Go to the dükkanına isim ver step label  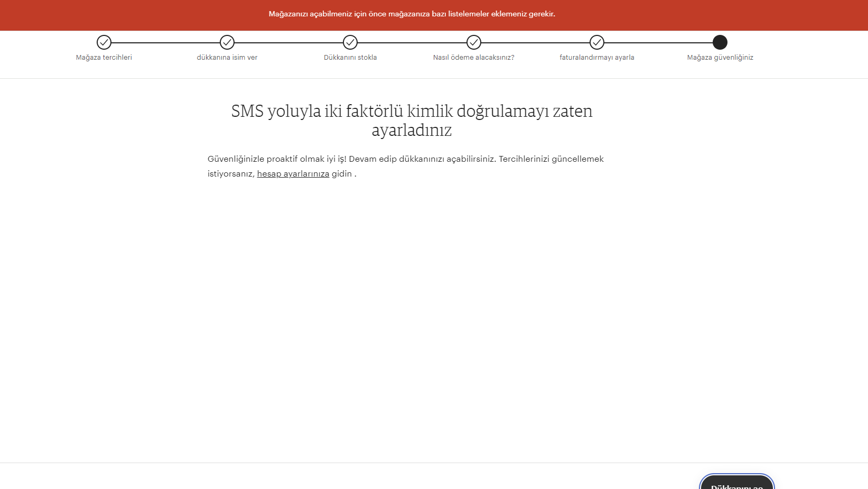(227, 58)
